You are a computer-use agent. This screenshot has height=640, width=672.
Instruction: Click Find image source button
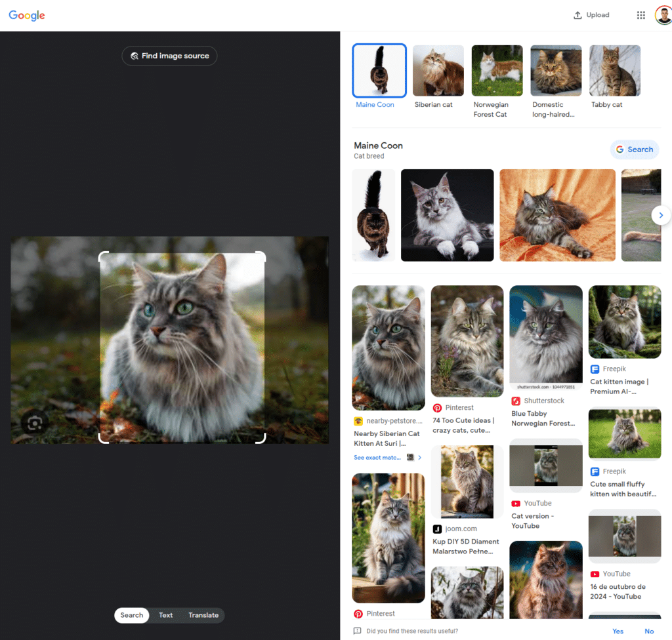click(x=169, y=56)
